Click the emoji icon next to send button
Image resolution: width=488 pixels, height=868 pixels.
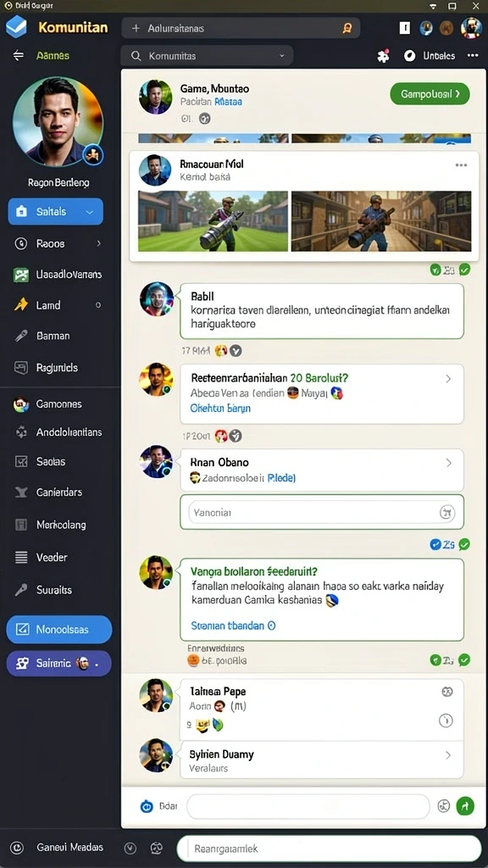[443, 807]
